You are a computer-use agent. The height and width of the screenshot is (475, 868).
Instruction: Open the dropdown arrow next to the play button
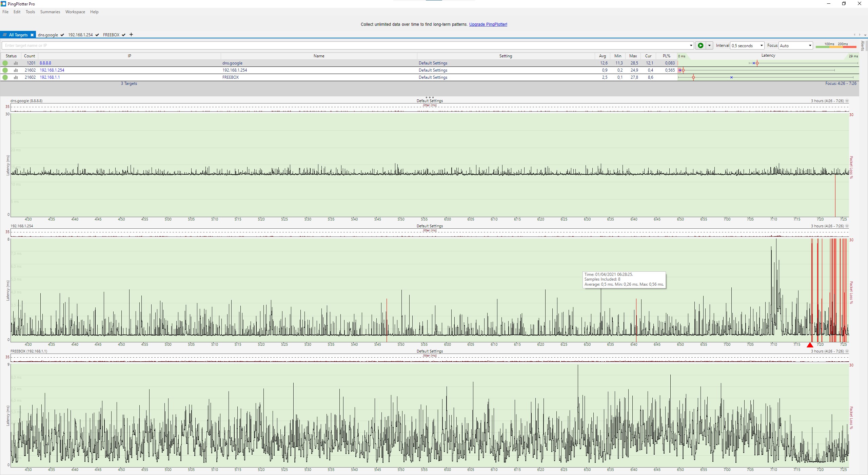pyautogui.click(x=709, y=45)
